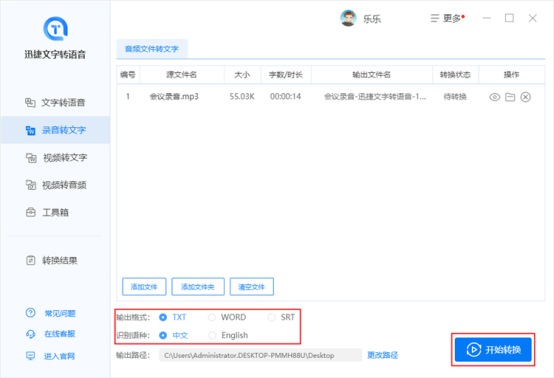Click the 在线客服 headset icon
The width and height of the screenshot is (554, 378).
tap(30, 334)
